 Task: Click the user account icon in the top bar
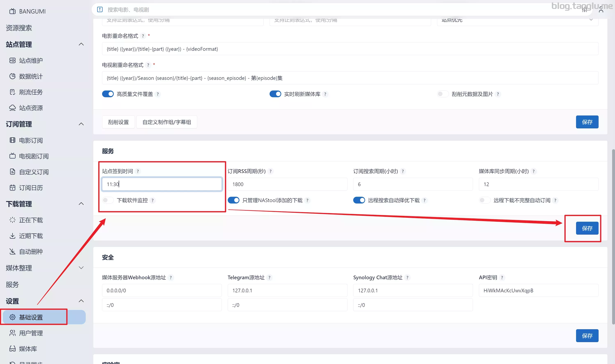click(x=601, y=10)
